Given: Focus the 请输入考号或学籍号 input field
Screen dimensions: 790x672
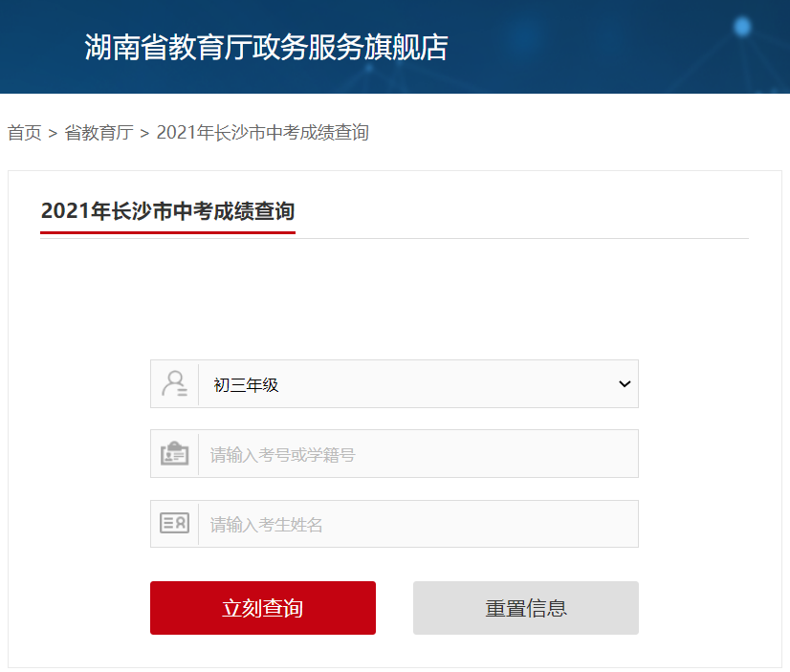Looking at the screenshot, I should tap(418, 453).
